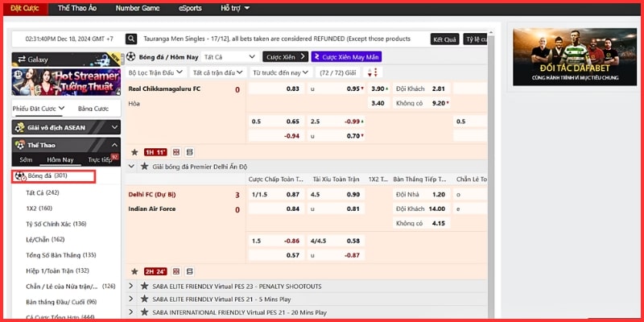Viewport: 644px width, 322px height.
Task: Click the Bóng đá soccer ball sidebar icon
Action: [x=19, y=175]
